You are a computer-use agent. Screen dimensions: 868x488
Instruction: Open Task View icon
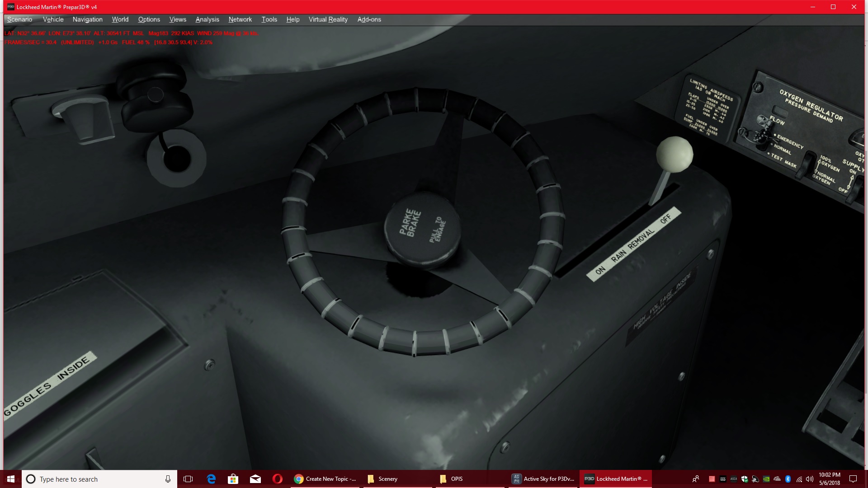click(188, 479)
